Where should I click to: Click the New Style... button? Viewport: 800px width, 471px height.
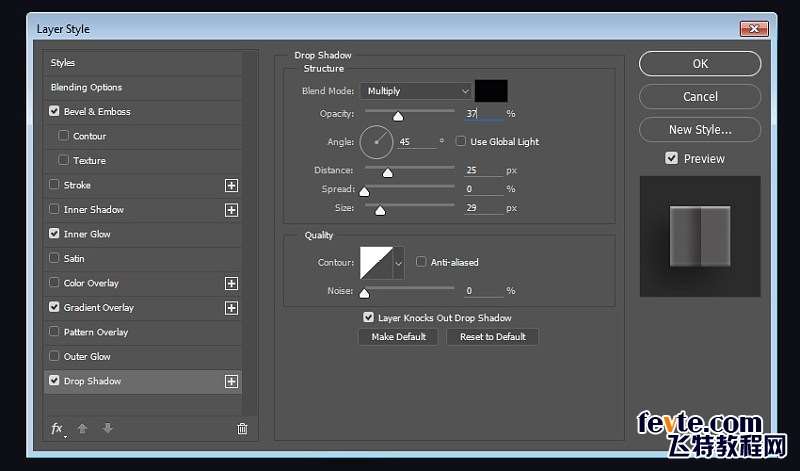pyautogui.click(x=700, y=130)
